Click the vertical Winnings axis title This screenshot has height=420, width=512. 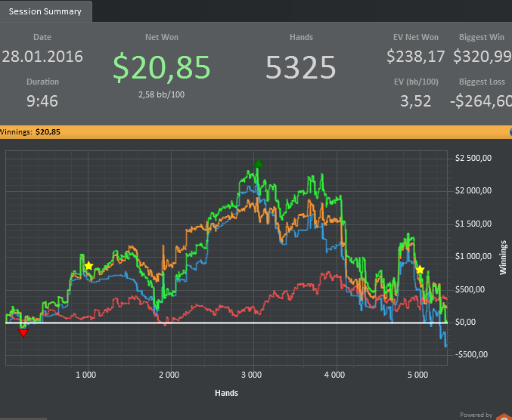pos(503,258)
